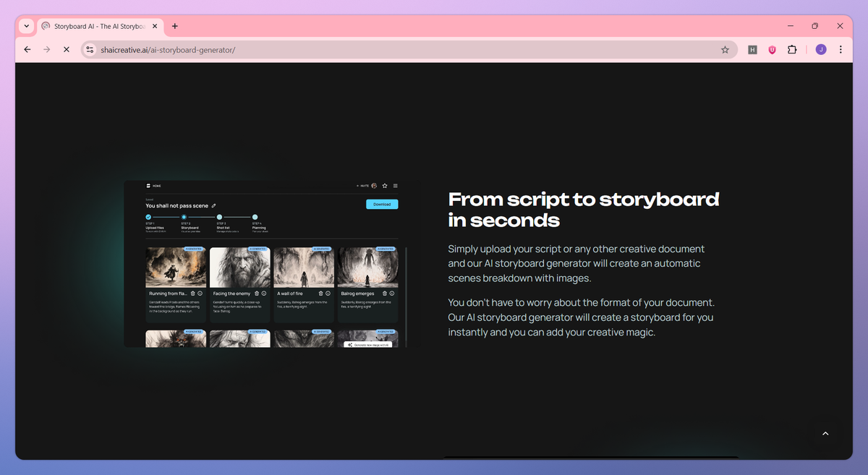Delete the Facing the enemy card

pos(257,294)
